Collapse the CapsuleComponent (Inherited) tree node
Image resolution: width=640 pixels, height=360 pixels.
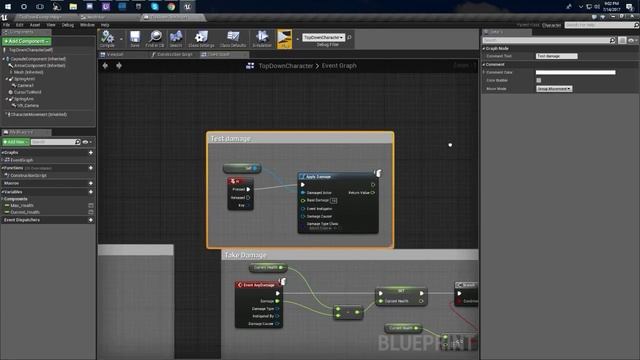(x=4, y=59)
